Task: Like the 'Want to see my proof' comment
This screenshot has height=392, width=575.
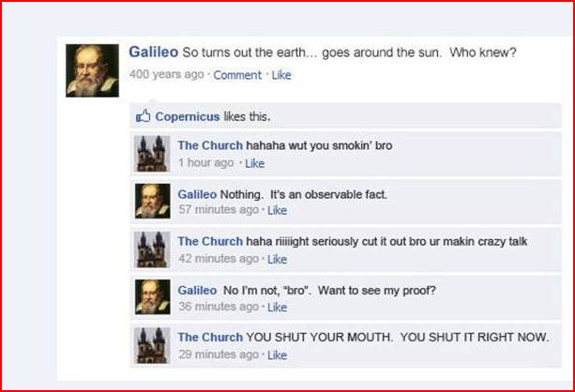Action: pos(278,307)
